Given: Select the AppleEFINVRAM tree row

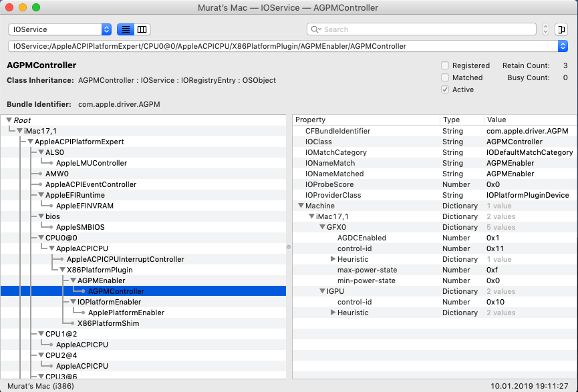Looking at the screenshot, I should point(143,206).
